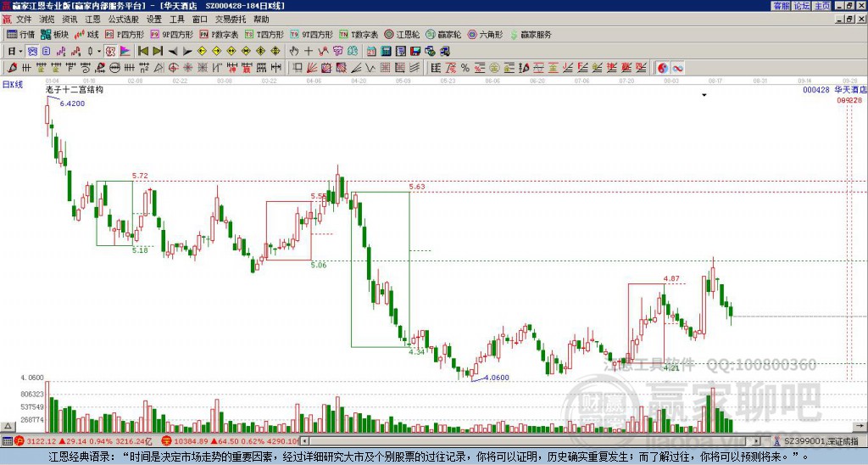Click the 客服 customer service button
Viewport: 868px width, 465px height.
pyautogui.click(x=781, y=6)
